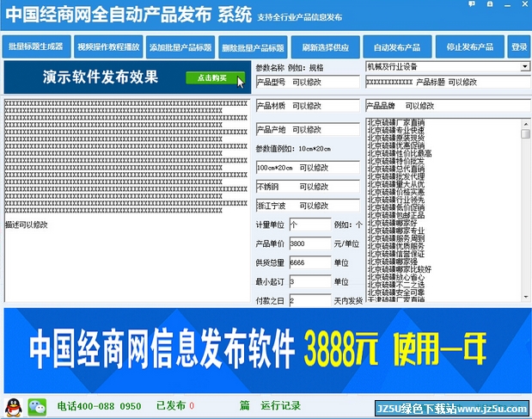Click the 登录 button
This screenshot has width=532, height=419.
click(x=519, y=46)
